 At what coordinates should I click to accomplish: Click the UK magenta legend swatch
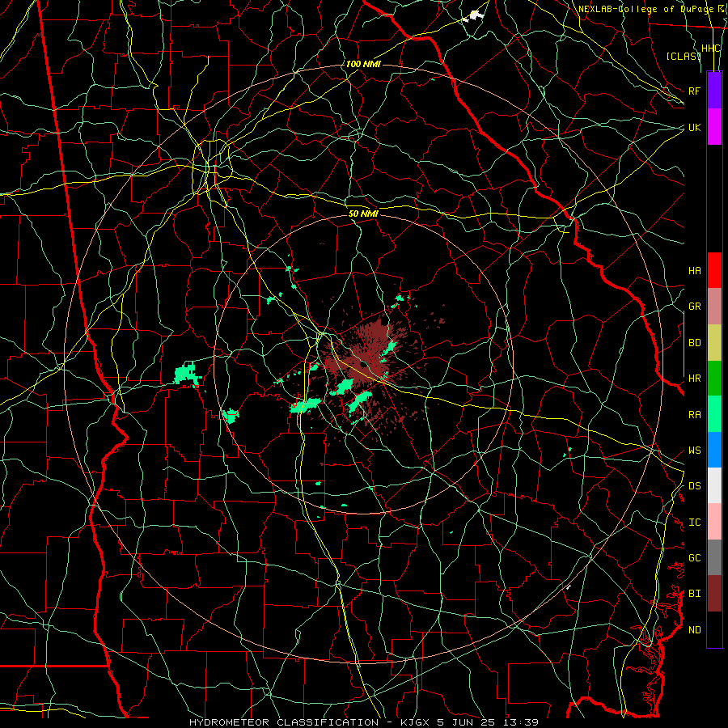(x=714, y=127)
